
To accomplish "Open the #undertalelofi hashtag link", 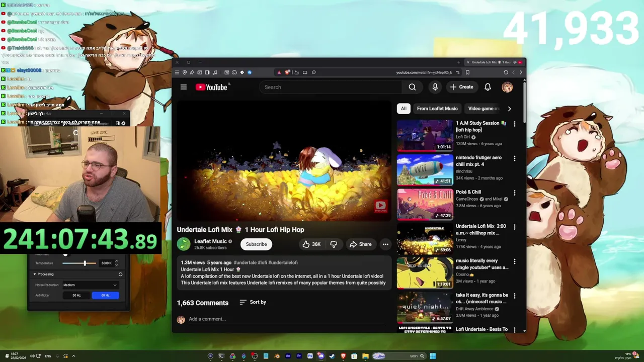I will [283, 262].
